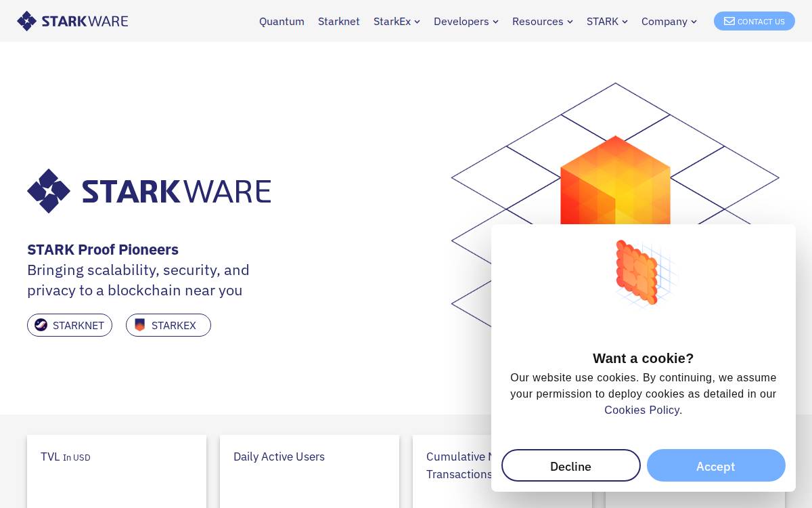Image resolution: width=812 pixels, height=508 pixels.
Task: Click the StarkEx shield logo icon
Action: pyautogui.click(x=140, y=325)
